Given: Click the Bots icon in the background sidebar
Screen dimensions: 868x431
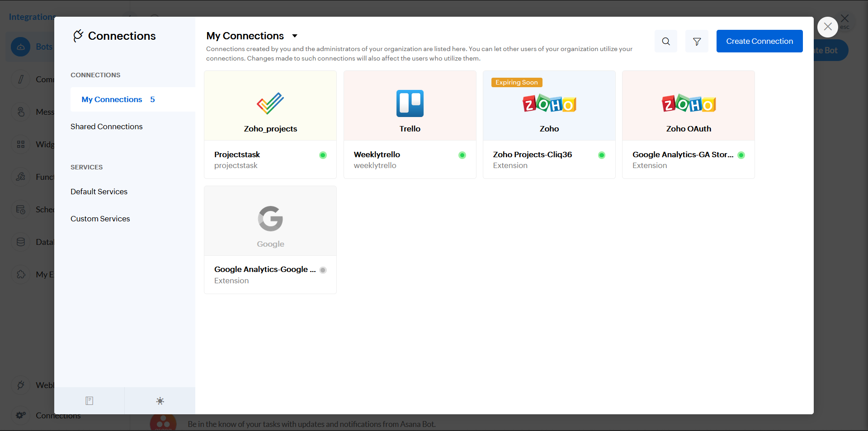Looking at the screenshot, I should pyautogui.click(x=21, y=47).
